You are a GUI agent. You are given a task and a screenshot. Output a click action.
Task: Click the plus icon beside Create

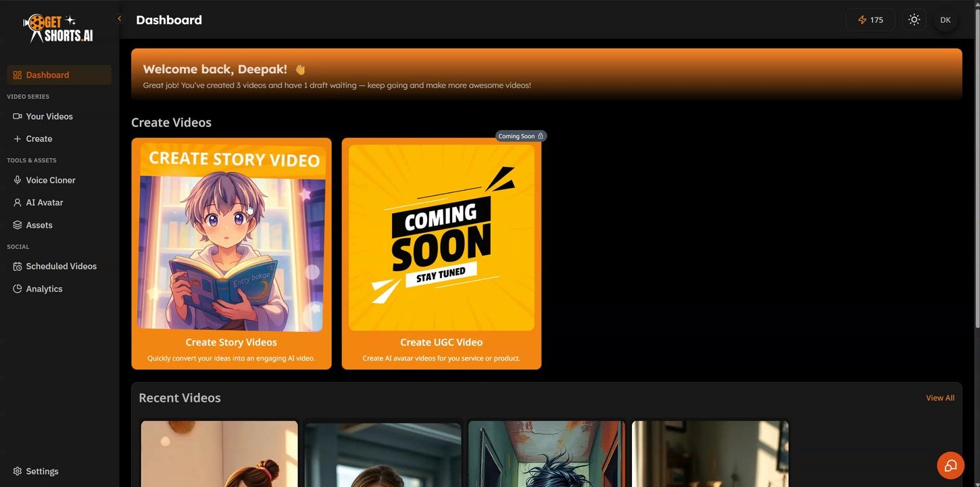[18, 139]
